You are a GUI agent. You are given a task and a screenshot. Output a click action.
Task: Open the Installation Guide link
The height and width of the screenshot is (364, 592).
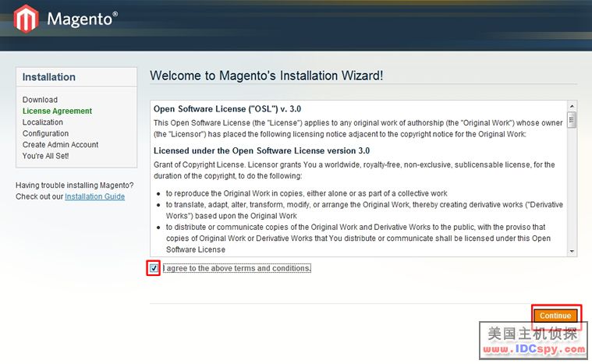(94, 196)
